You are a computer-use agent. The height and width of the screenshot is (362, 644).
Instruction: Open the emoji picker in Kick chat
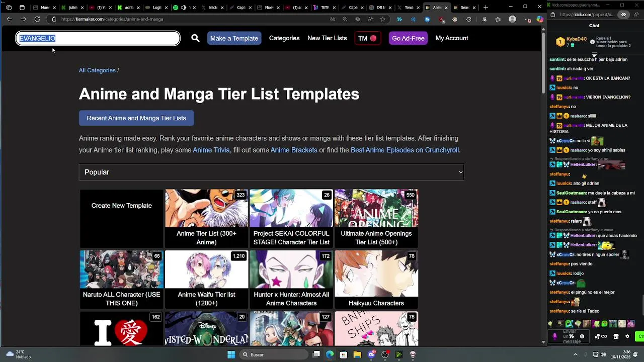point(582,336)
